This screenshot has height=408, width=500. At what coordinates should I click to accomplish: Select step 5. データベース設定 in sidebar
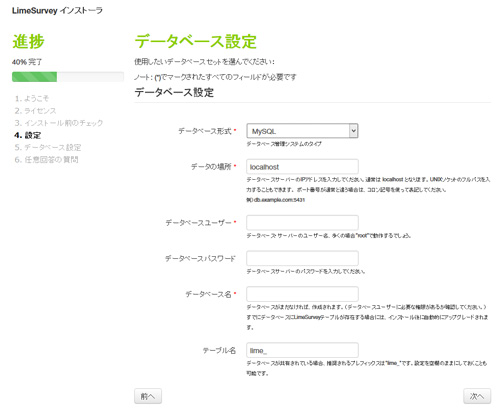[x=48, y=147]
